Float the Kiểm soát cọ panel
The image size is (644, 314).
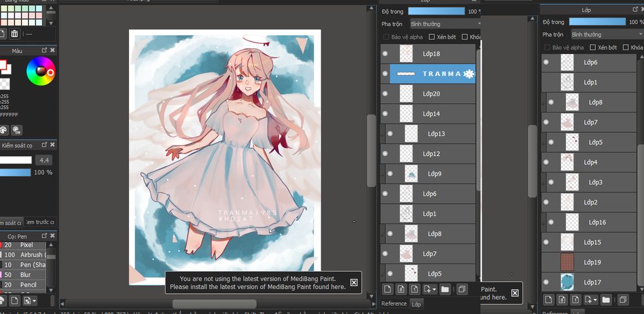point(45,145)
